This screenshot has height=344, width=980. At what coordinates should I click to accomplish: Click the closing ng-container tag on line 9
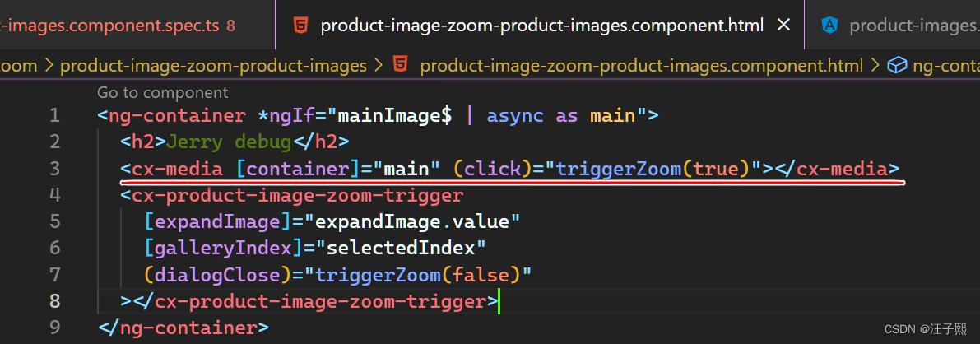tap(183, 328)
